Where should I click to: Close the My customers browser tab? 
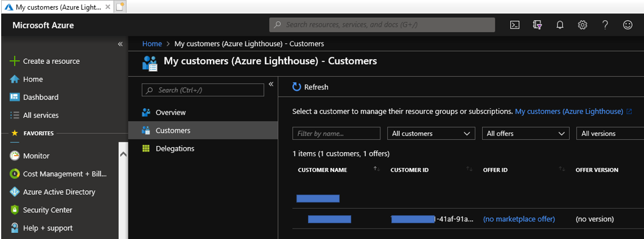(x=108, y=7)
